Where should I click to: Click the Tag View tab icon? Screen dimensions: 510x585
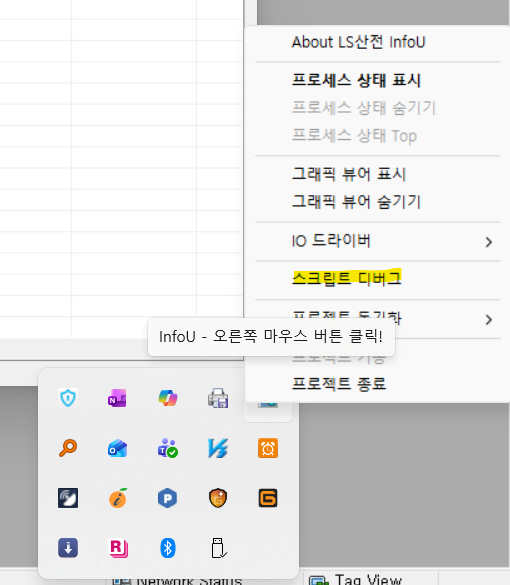[319, 581]
